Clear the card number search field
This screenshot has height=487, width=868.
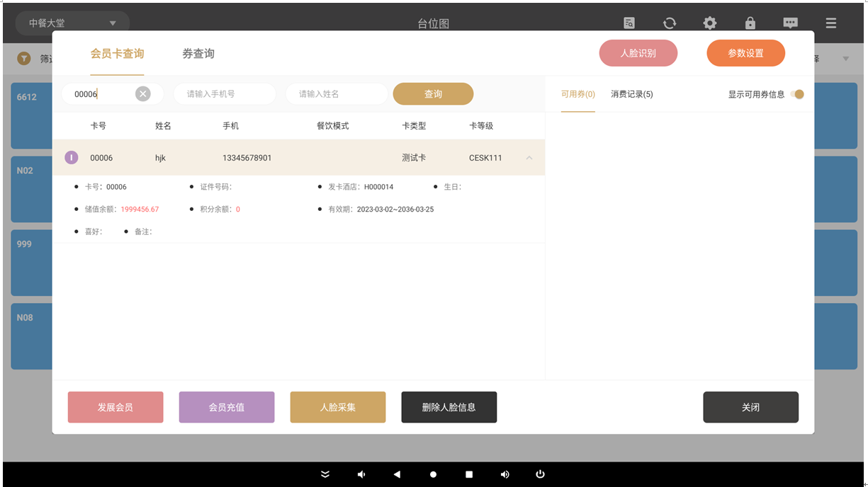(x=143, y=94)
